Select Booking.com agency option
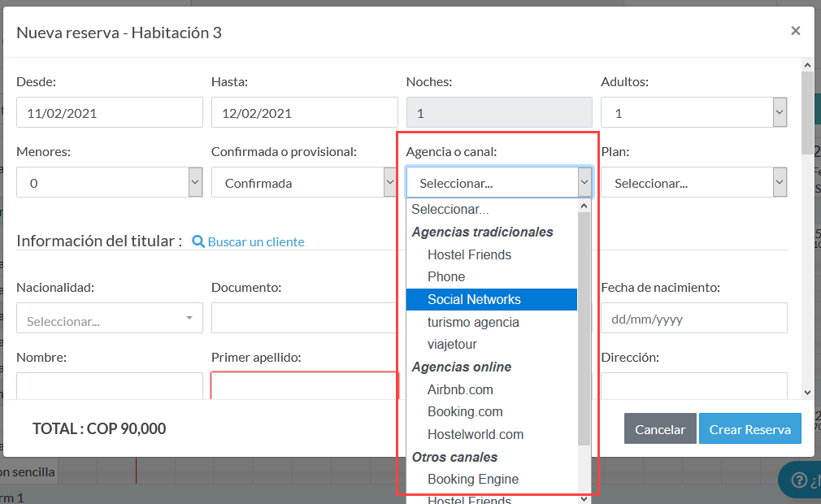Screen dimensions: 821x504 tap(492, 412)
